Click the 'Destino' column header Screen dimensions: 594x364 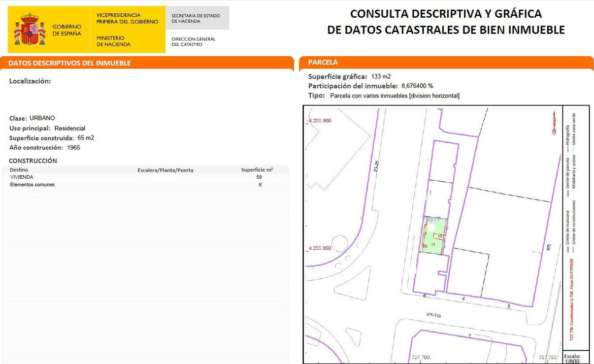[19, 170]
